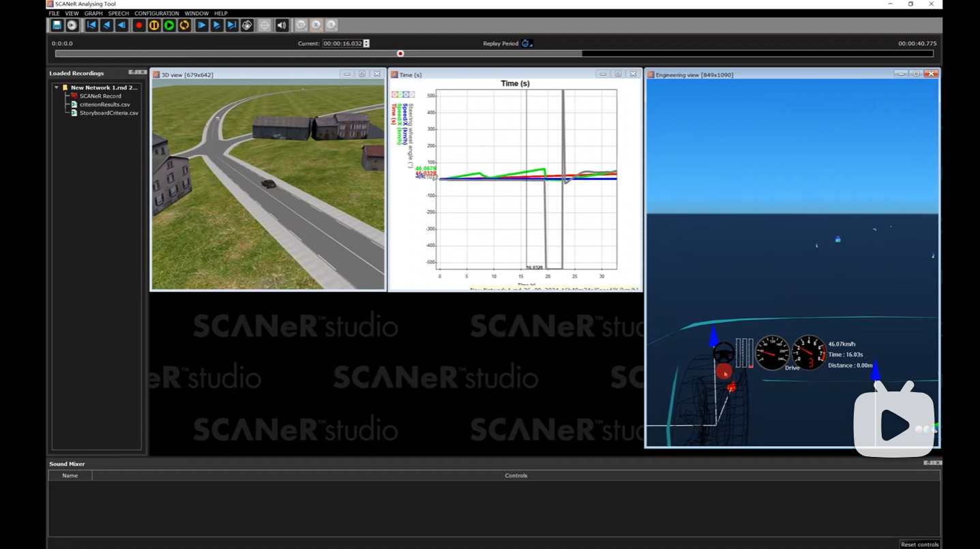Jump to the start of the recording
The height and width of the screenshot is (549, 980).
[x=91, y=25]
